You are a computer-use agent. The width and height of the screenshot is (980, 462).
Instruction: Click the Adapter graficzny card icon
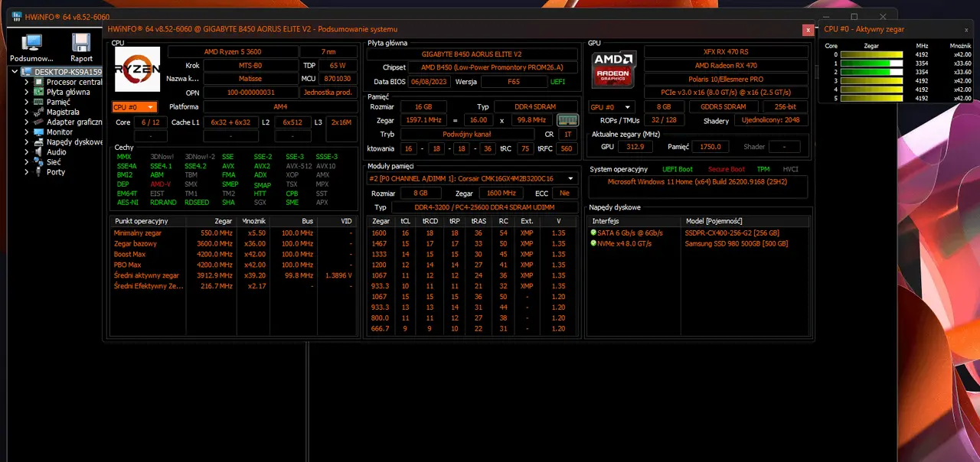tap(40, 122)
